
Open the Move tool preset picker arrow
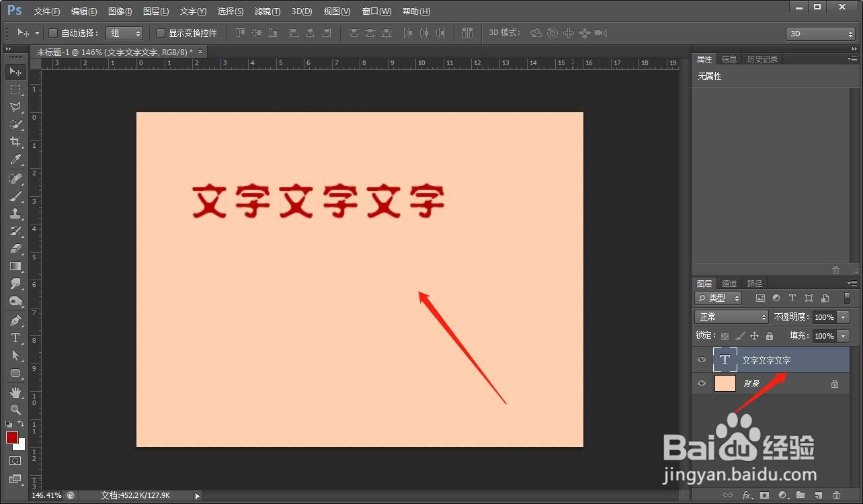(x=37, y=33)
